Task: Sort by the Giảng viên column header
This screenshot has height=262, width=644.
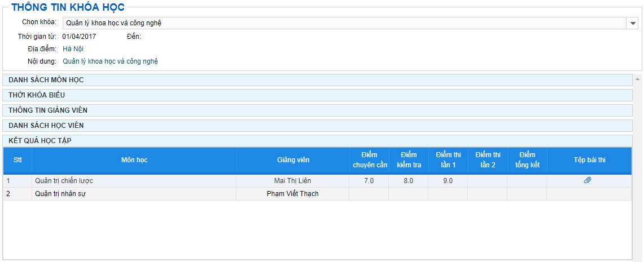Action: [x=293, y=161]
